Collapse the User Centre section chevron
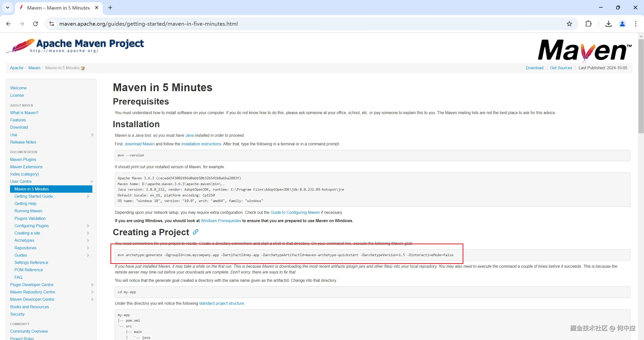The height and width of the screenshot is (340, 644). coord(92,182)
